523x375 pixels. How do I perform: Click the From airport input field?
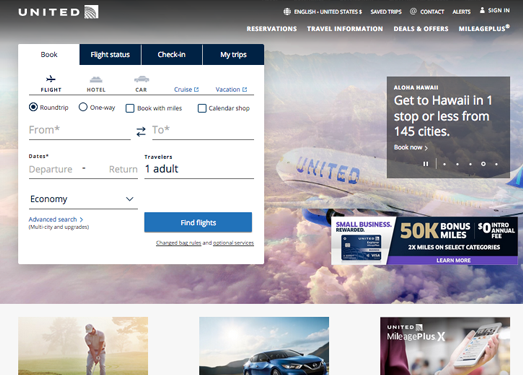pyautogui.click(x=80, y=130)
